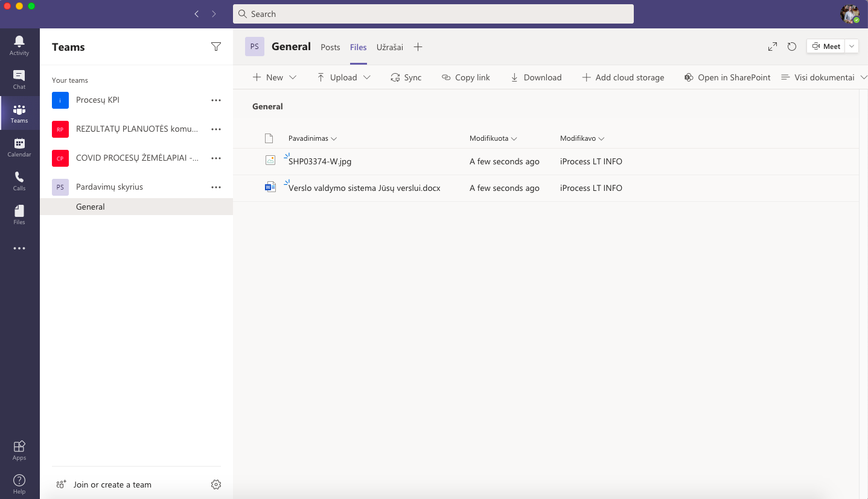Screen dimensions: 868x499
Task: Select the Files tab
Action: [x=358, y=47]
